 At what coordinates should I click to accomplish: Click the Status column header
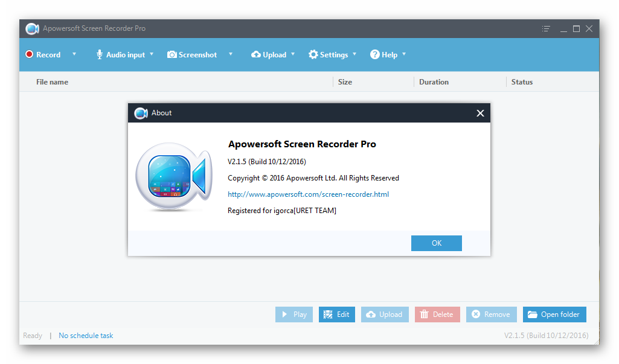point(522,82)
